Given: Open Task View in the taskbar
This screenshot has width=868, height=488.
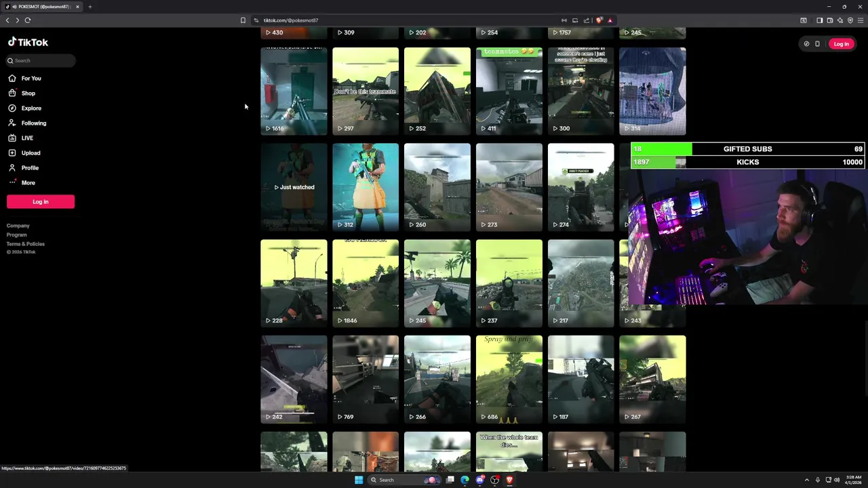Looking at the screenshot, I should tap(450, 480).
